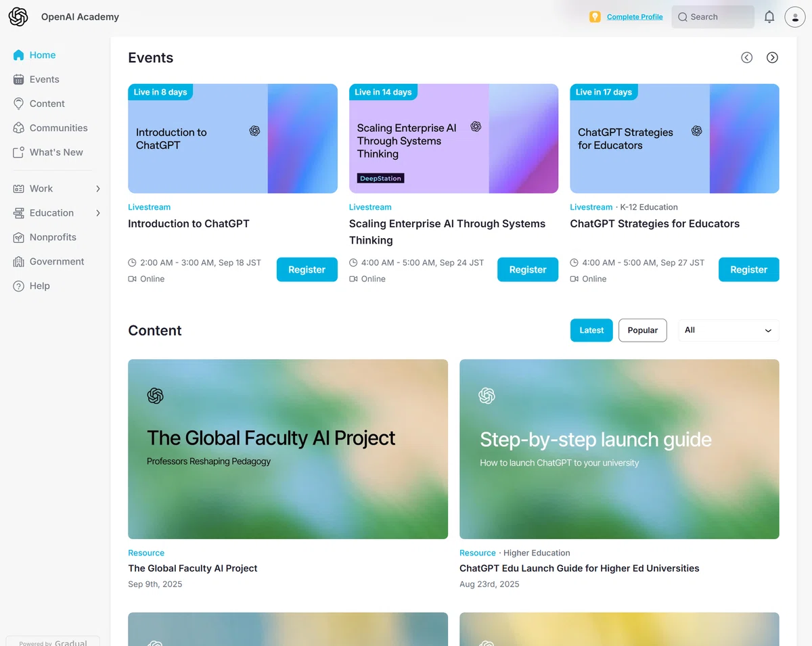
Task: Click Higher Education category label
Action: coord(537,553)
